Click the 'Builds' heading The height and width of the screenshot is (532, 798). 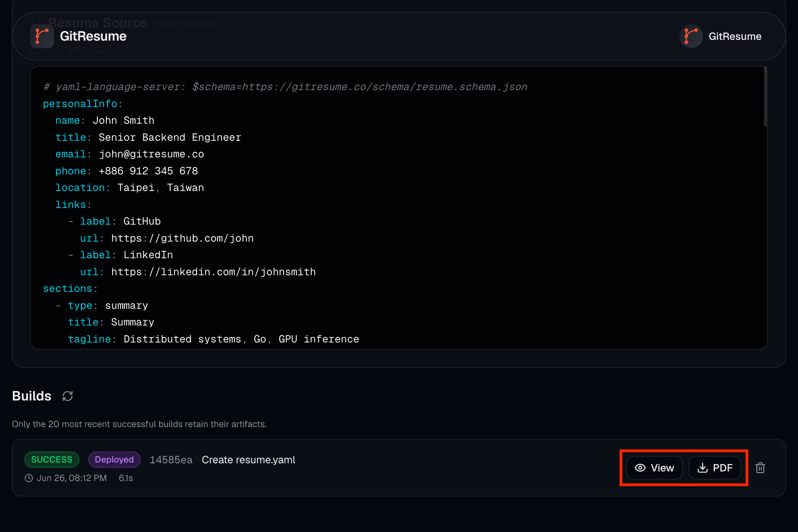pyautogui.click(x=32, y=396)
